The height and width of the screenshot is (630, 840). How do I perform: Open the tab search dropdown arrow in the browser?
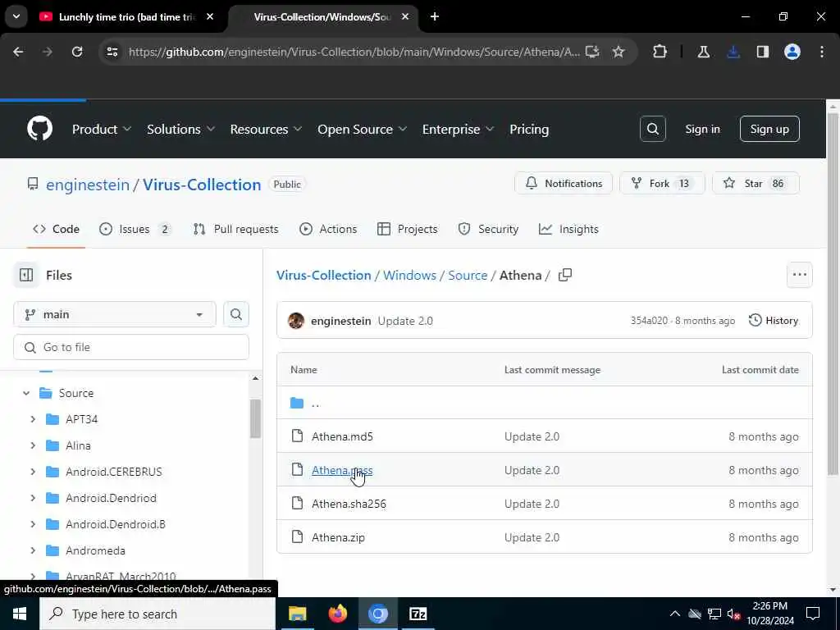tap(16, 16)
